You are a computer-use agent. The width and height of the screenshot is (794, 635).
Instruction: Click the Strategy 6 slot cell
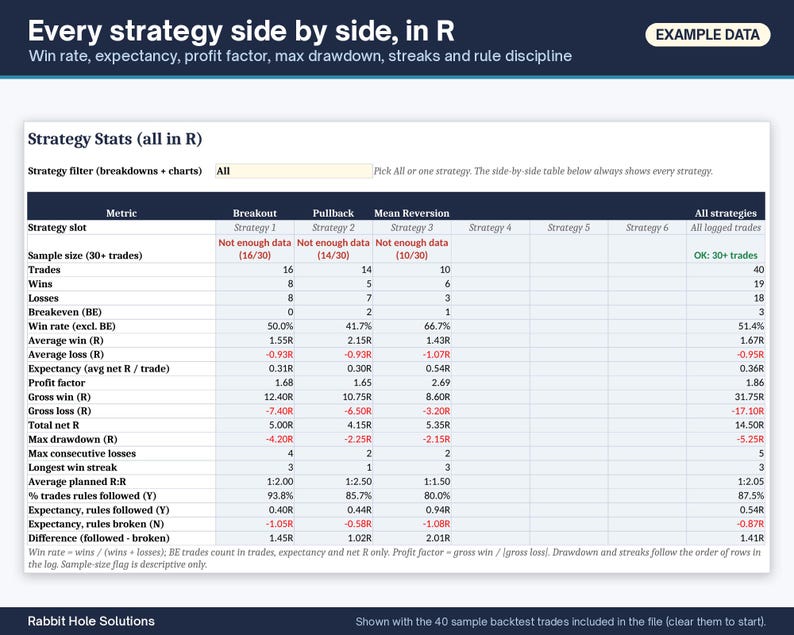click(647, 227)
